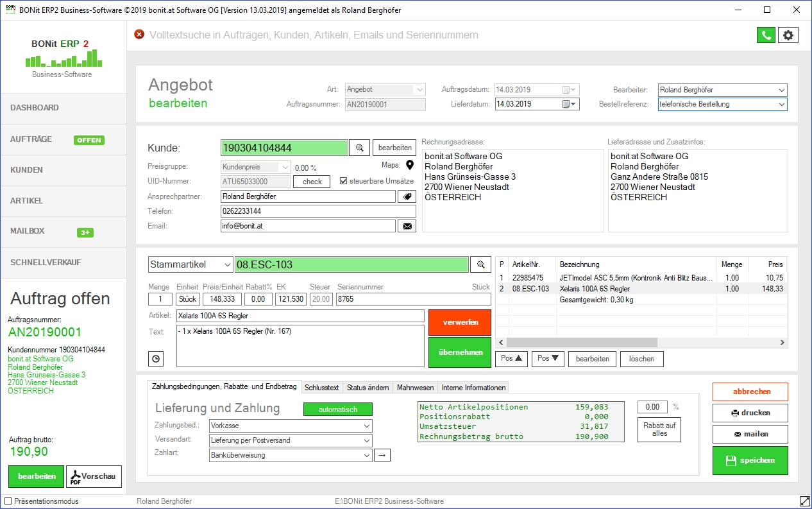Screen dimensions: 812x509
Task: Click the Menge input field
Action: coord(160,298)
